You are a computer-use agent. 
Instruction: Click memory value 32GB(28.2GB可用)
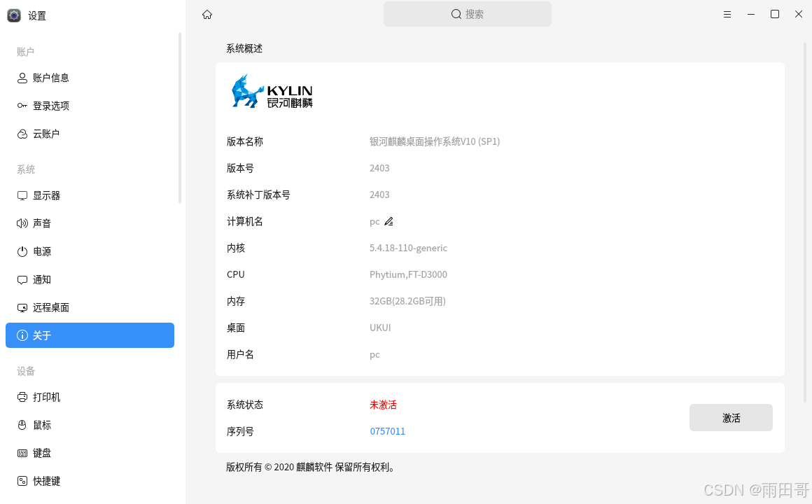(407, 302)
